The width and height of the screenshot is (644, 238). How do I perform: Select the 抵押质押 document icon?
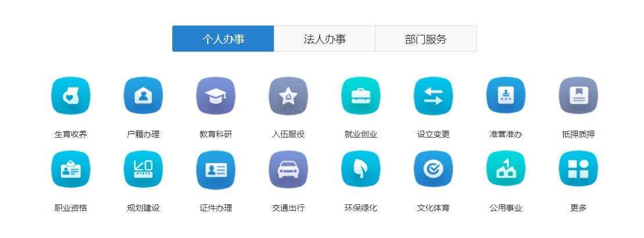coord(578,96)
